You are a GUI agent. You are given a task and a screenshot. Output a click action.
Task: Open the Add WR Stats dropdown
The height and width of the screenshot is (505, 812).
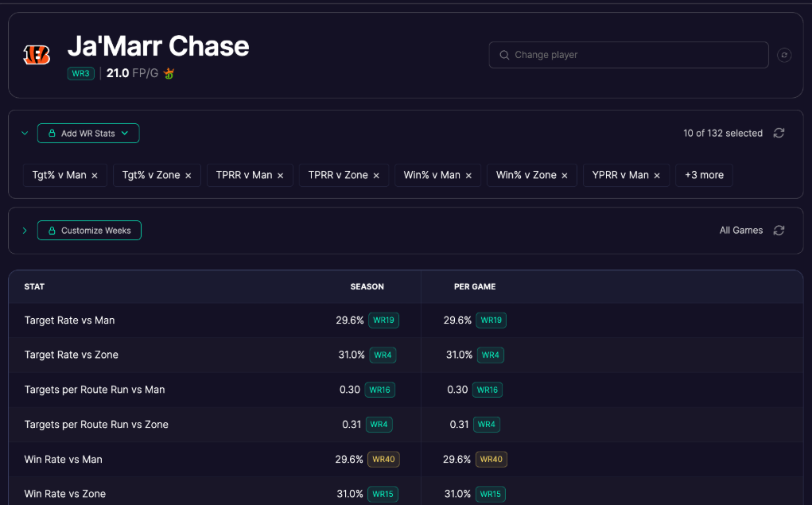pos(88,133)
